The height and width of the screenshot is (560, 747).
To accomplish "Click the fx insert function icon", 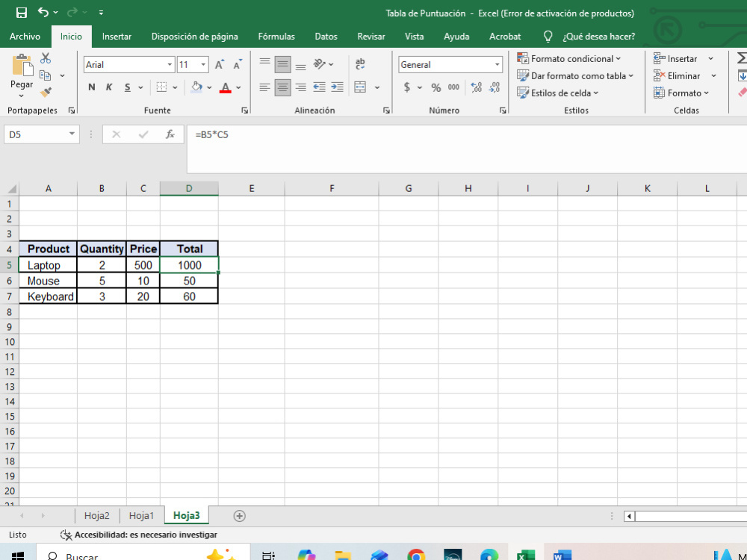I will point(170,134).
